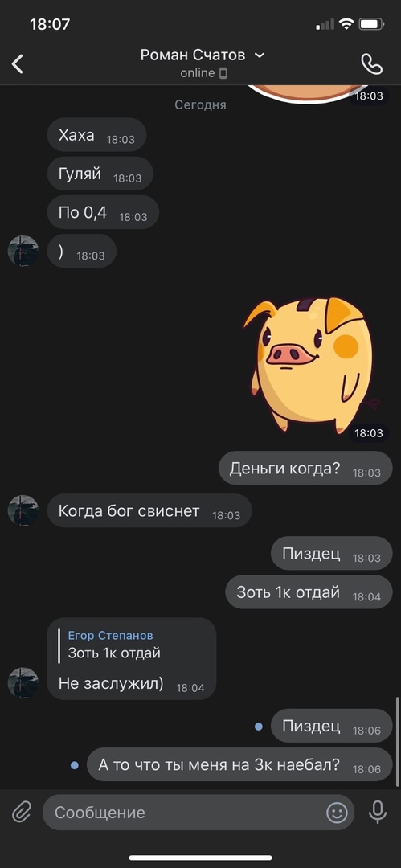The image size is (401, 868).
Task: Tap the avatar beside "Когда бог свиснет"
Action: (x=23, y=510)
